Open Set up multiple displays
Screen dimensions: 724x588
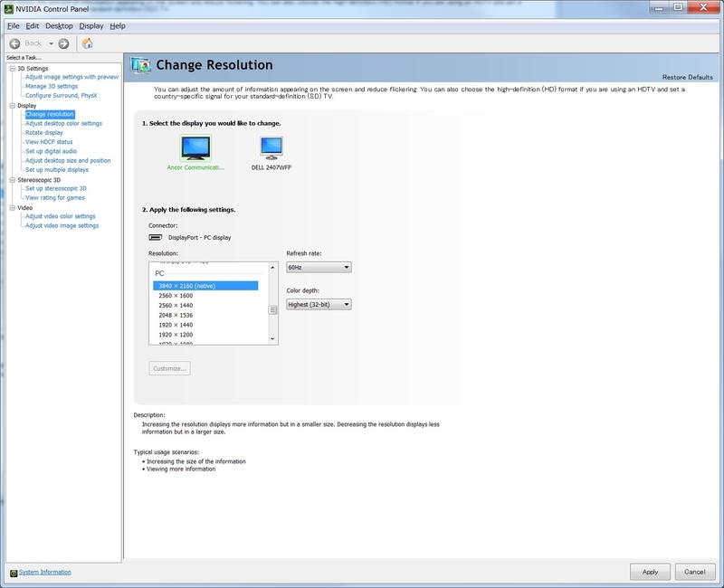57,170
